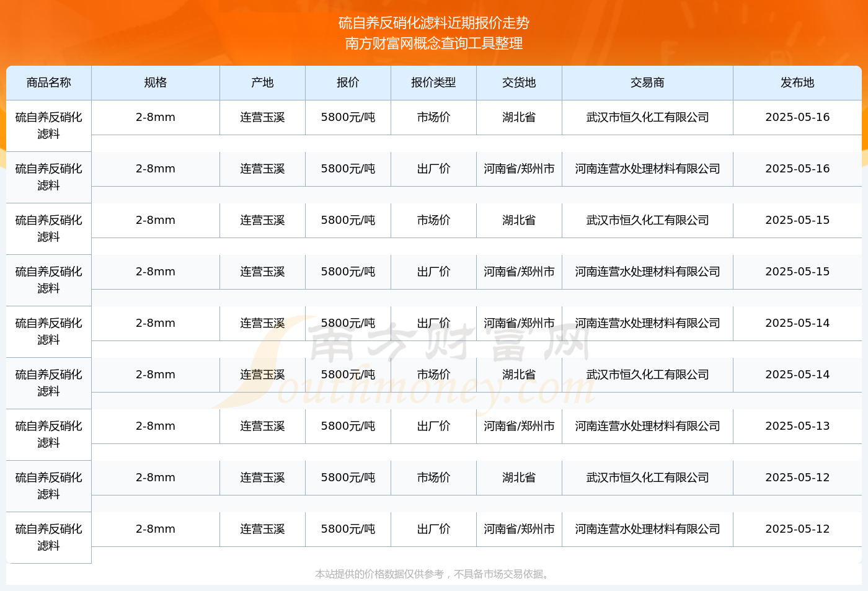This screenshot has height=591, width=868.
Task: Click the title 硫自养反硝化滤料近期报价走势
Action: point(434,23)
